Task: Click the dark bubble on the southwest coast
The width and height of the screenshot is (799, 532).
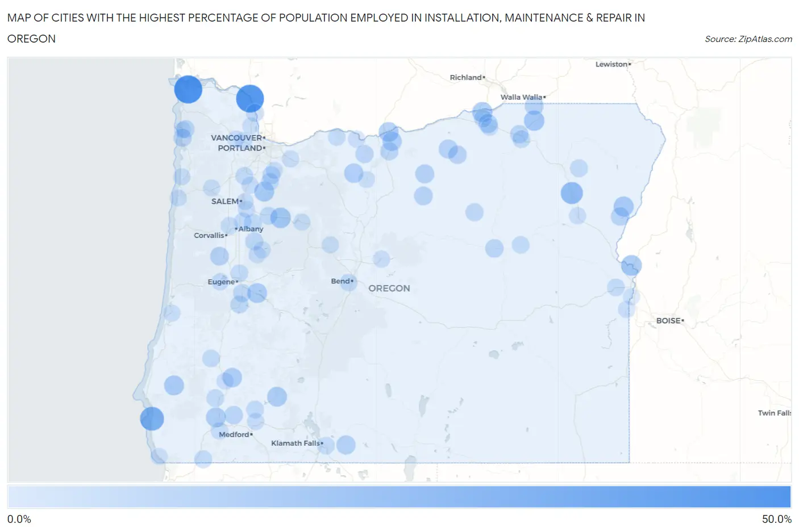Action: tap(152, 419)
